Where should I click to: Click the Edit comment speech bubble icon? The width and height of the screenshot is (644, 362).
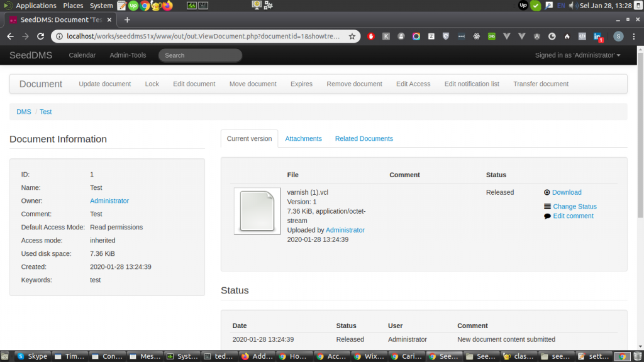click(x=547, y=216)
